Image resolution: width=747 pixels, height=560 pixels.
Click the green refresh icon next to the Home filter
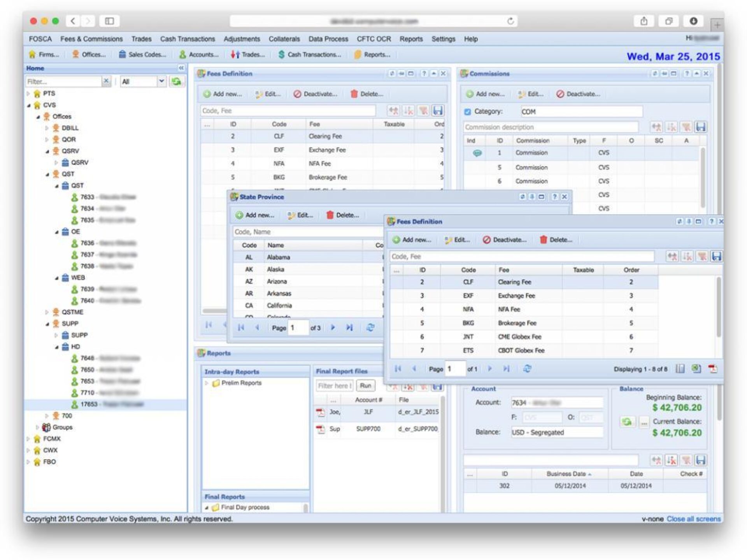point(176,81)
